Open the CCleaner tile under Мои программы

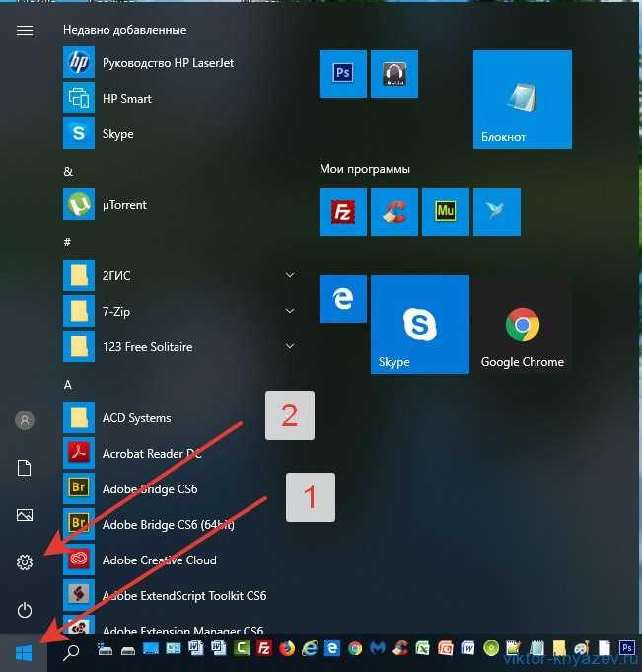click(394, 212)
